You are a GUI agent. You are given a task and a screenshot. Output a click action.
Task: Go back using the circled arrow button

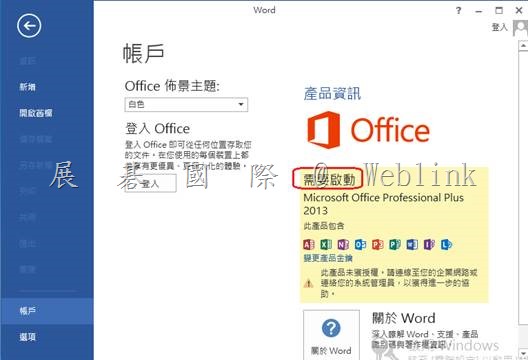click(x=29, y=26)
